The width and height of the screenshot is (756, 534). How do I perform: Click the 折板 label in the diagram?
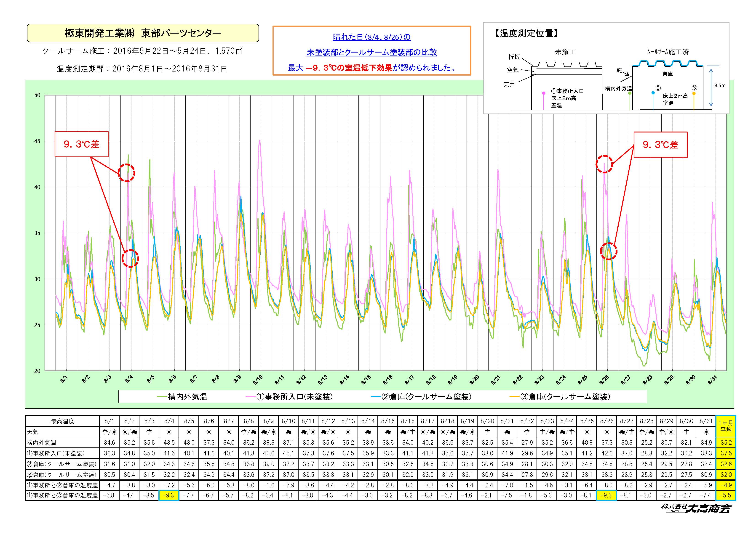514,57
